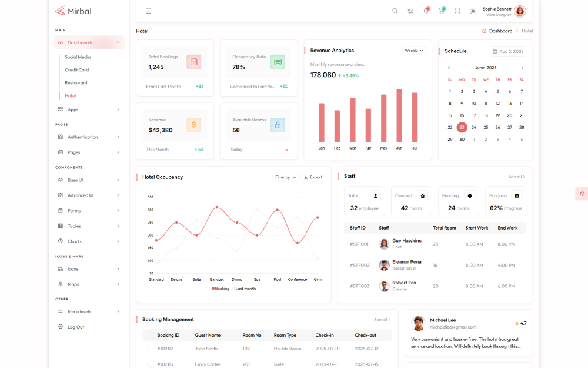588x368 pixels.
Task: Click See all in the Staff panel
Action: pos(516,177)
